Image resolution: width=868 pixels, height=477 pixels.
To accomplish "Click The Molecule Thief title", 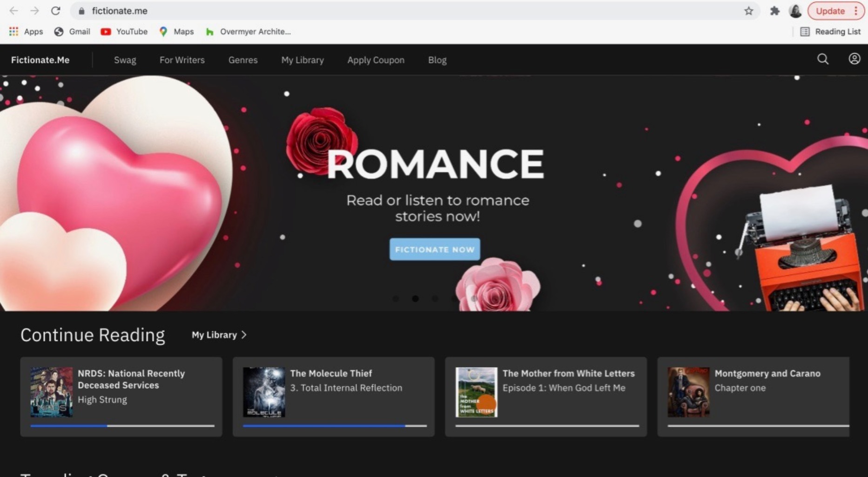I will click(331, 373).
